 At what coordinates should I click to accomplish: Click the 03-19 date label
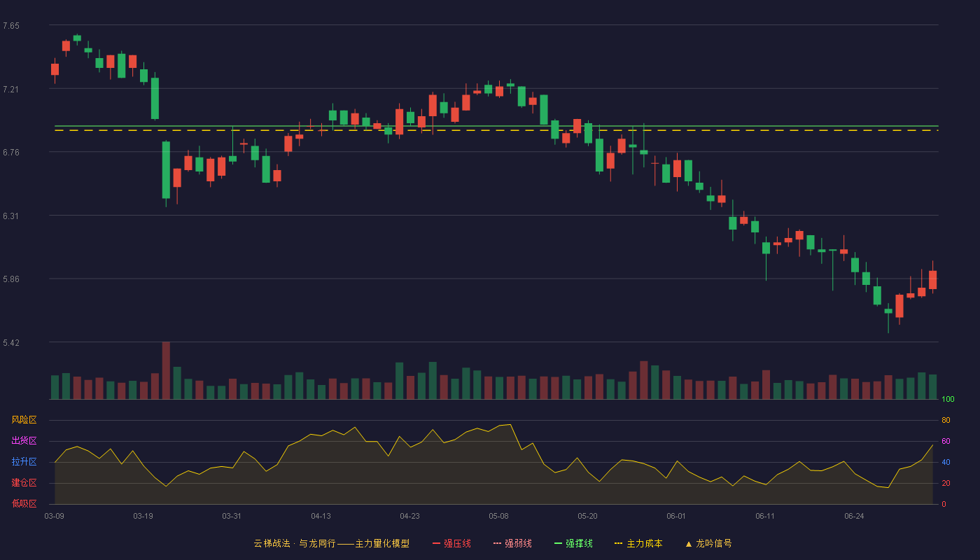click(x=143, y=516)
